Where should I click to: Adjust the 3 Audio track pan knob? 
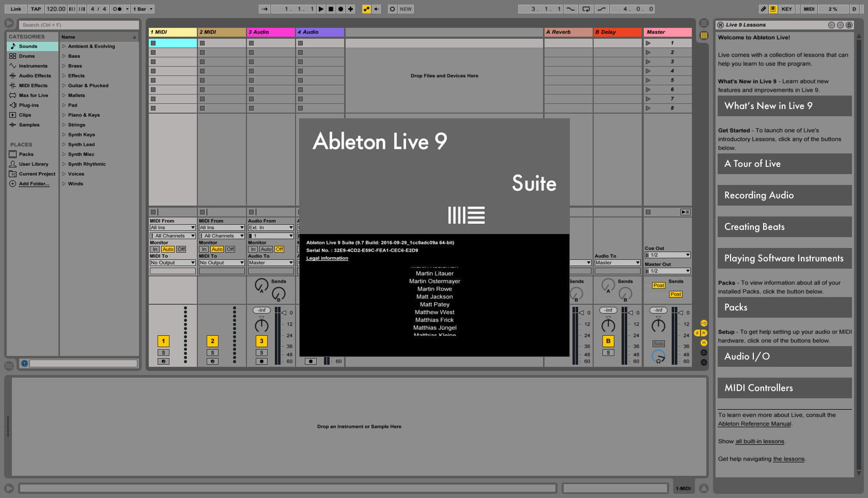tap(261, 325)
